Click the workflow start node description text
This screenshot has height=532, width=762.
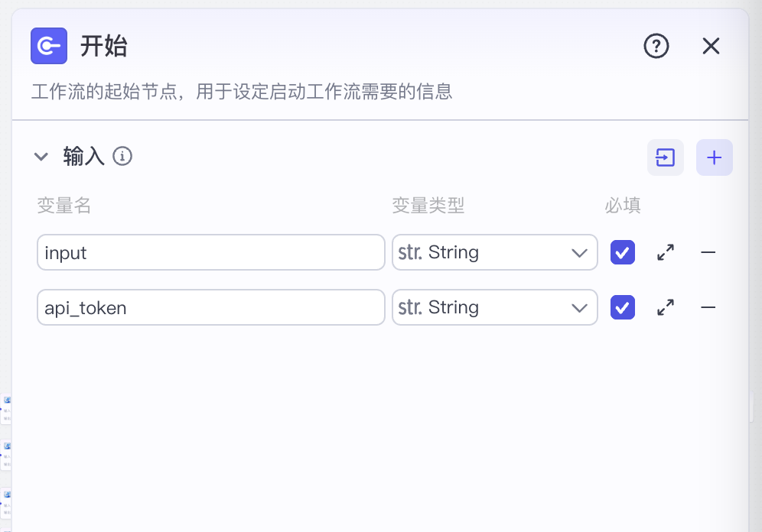coord(242,92)
